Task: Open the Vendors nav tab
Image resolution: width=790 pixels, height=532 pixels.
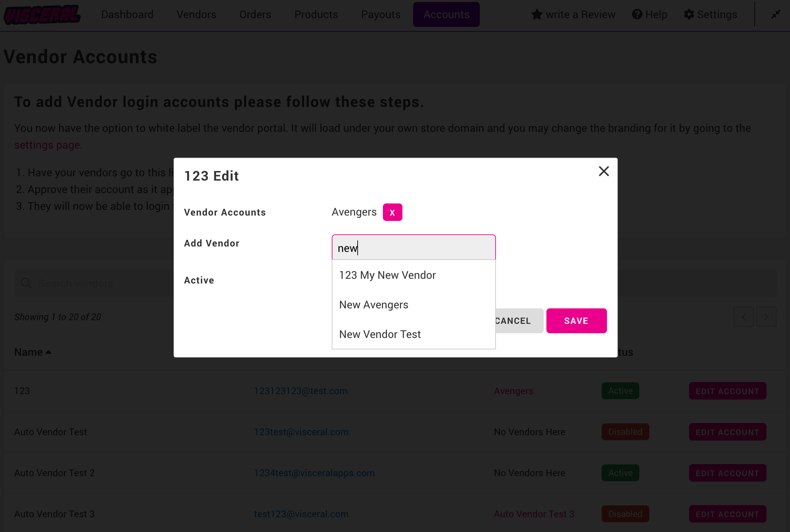Action: [196, 14]
